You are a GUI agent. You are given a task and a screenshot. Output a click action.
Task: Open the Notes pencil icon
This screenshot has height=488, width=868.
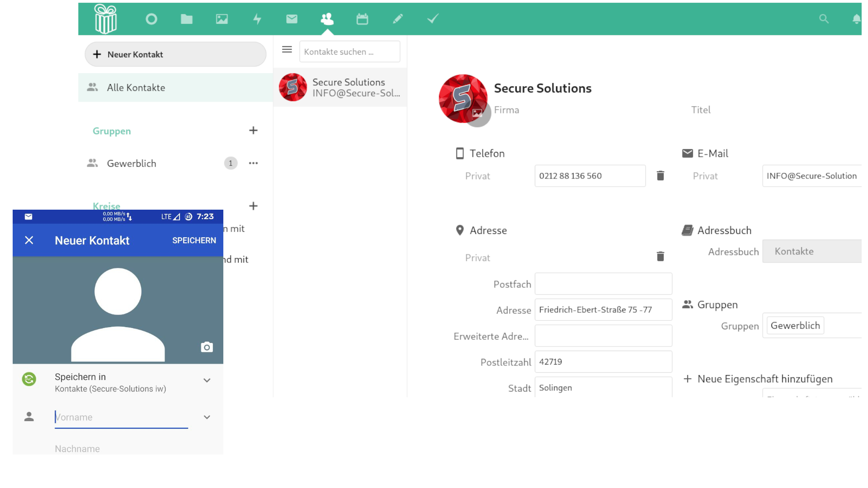click(x=397, y=19)
